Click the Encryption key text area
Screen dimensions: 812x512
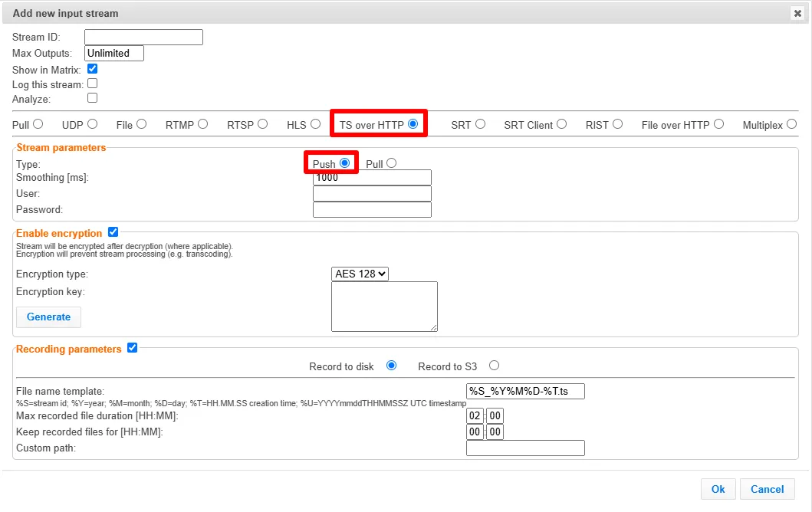click(x=384, y=307)
